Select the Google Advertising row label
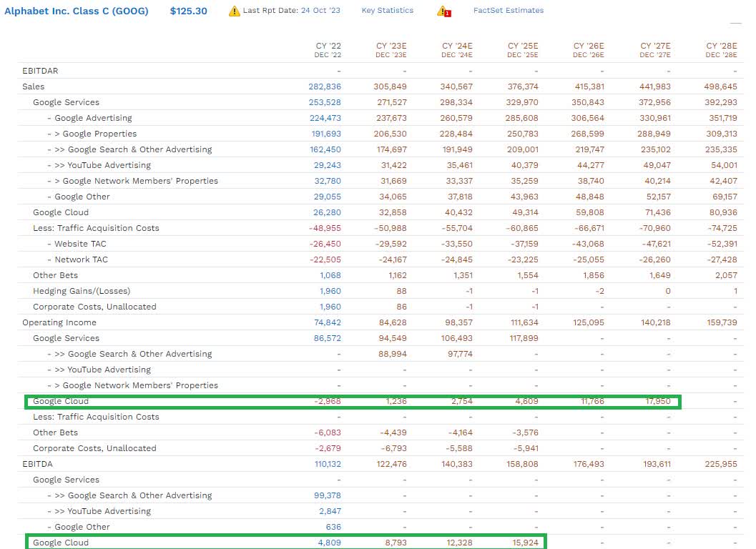This screenshot has width=756, height=549. pyautogui.click(x=93, y=118)
